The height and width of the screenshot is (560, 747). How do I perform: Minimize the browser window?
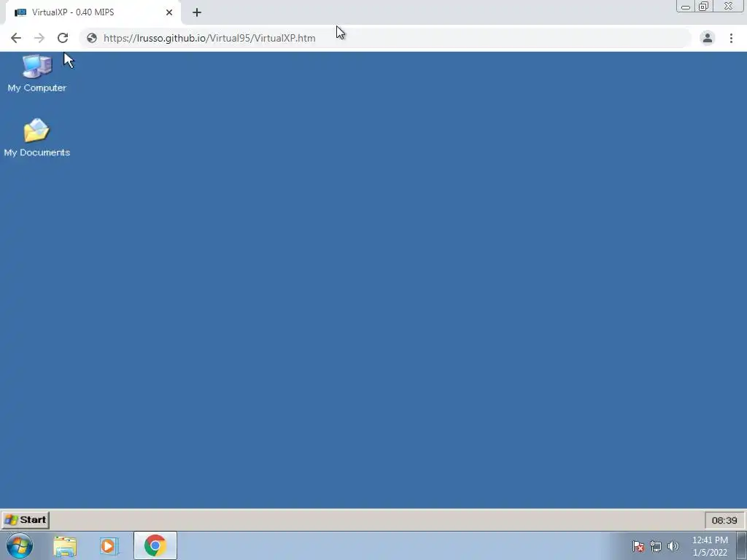686,6
